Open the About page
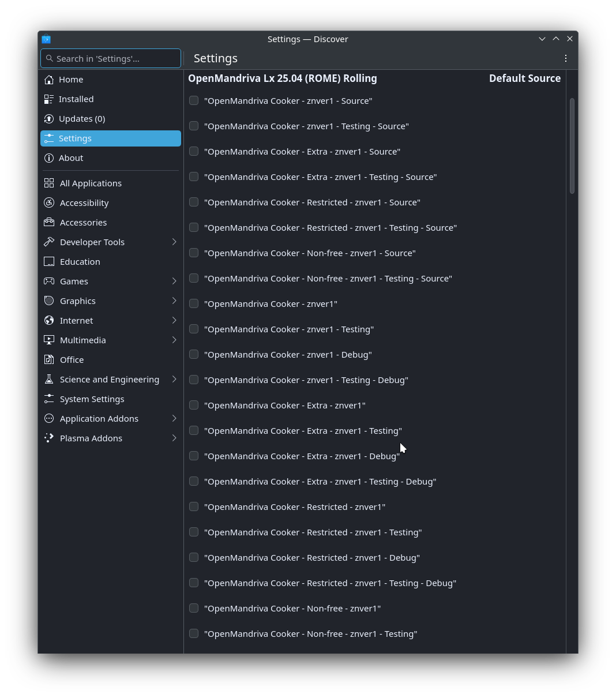 pyautogui.click(x=111, y=158)
